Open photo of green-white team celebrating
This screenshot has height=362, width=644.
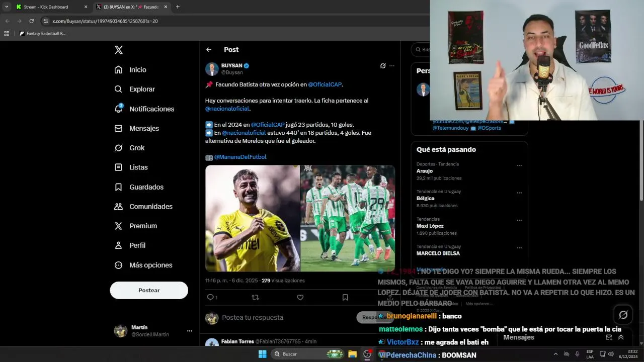[x=348, y=218]
